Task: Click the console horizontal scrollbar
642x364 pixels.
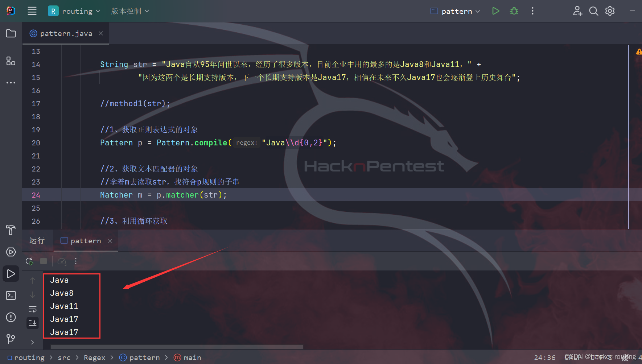Action: (x=174, y=346)
